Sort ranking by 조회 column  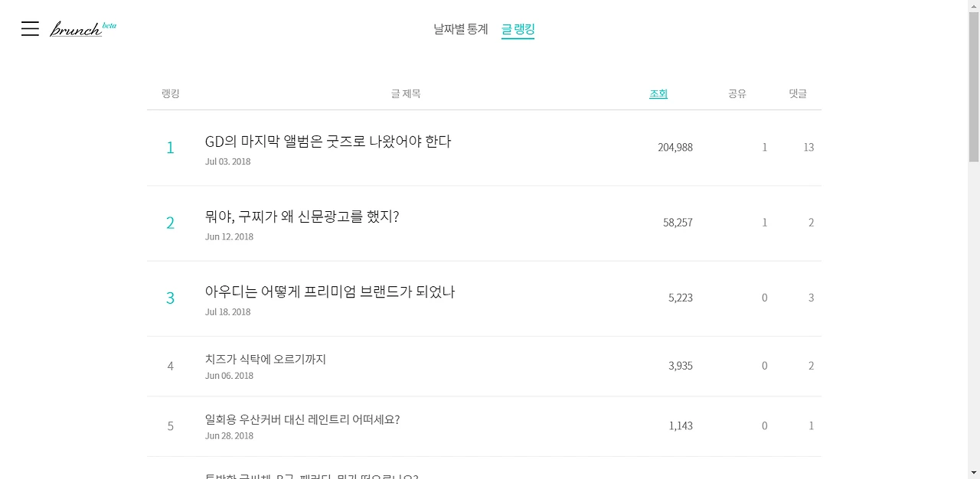[658, 93]
